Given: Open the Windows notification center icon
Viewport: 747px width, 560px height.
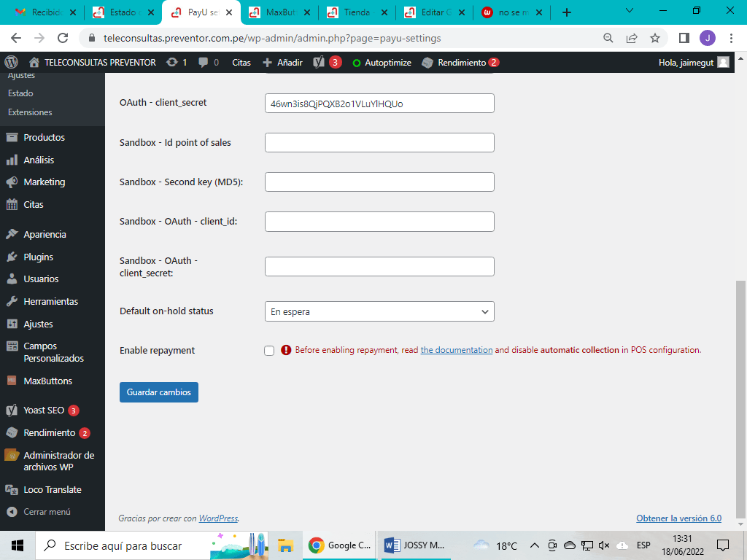Looking at the screenshot, I should [723, 545].
